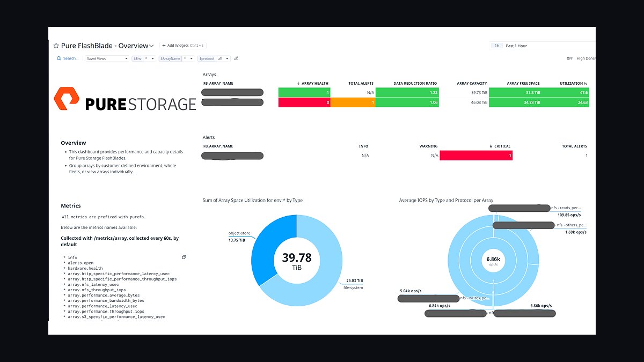644x362 pixels.
Task: Click the 1h time badge
Action: [x=497, y=46]
